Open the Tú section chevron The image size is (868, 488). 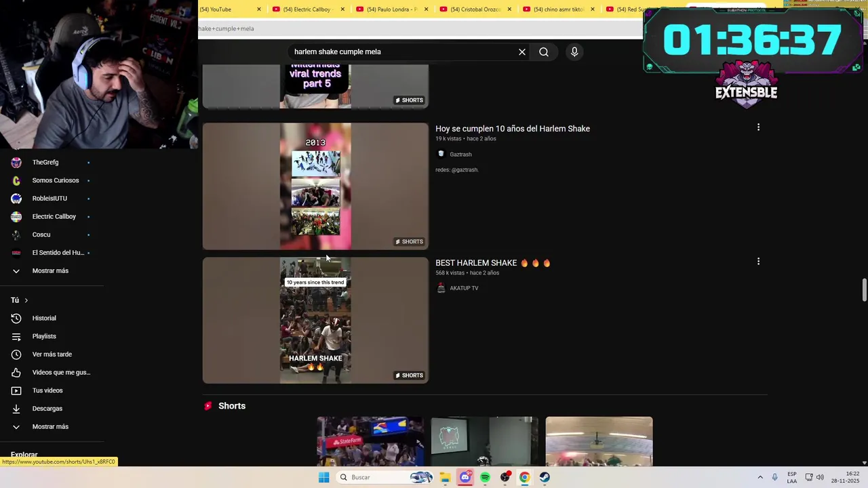tap(26, 300)
